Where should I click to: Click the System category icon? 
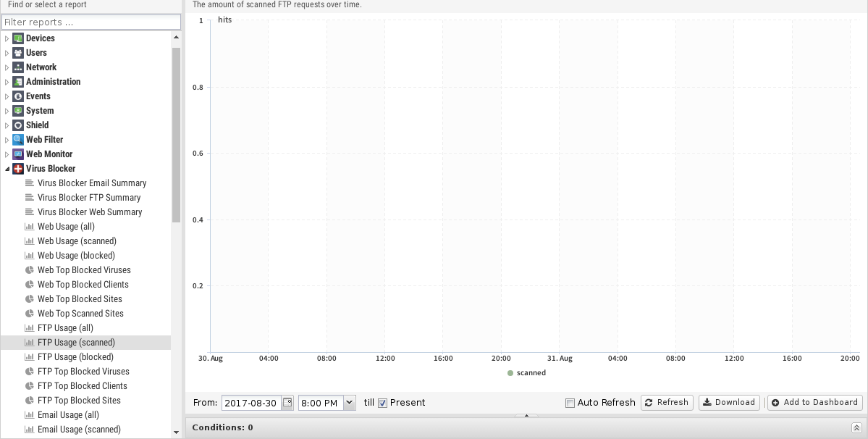coord(17,111)
